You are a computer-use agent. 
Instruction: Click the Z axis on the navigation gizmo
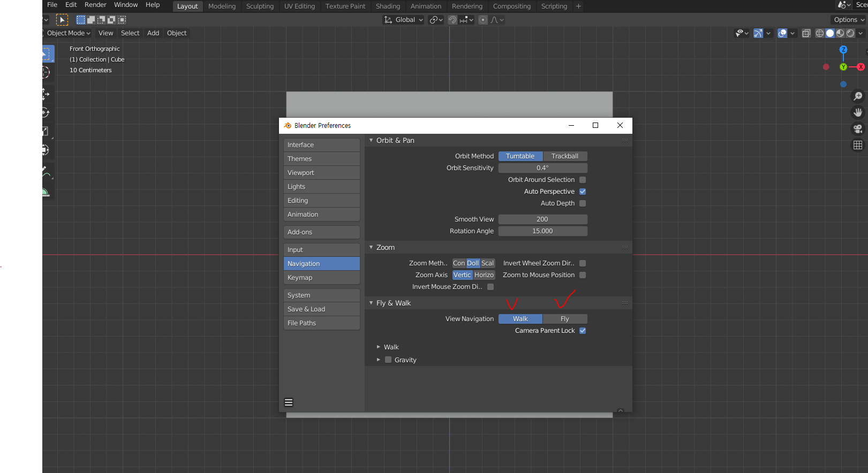click(x=843, y=49)
